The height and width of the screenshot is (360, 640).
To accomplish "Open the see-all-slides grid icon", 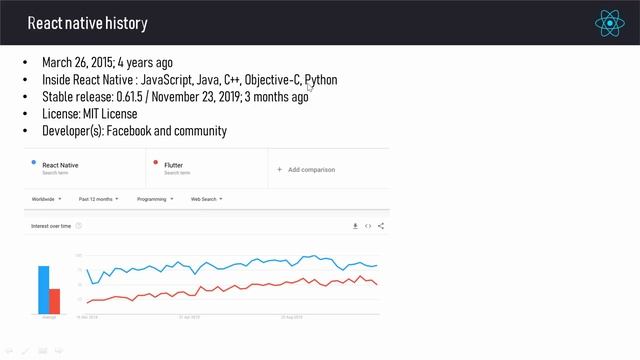I will click(42, 351).
